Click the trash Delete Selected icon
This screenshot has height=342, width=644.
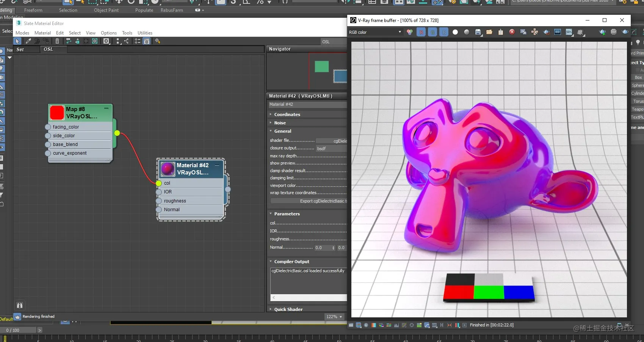57,41
